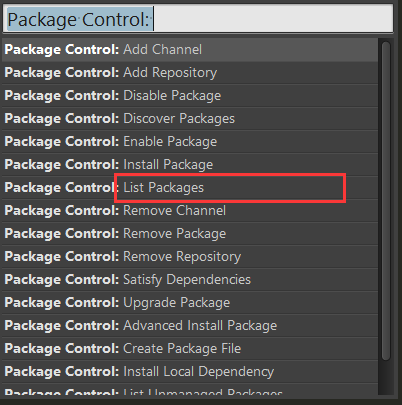The height and width of the screenshot is (405, 402).
Task: Select Upgrade Package command
Action: (190, 303)
